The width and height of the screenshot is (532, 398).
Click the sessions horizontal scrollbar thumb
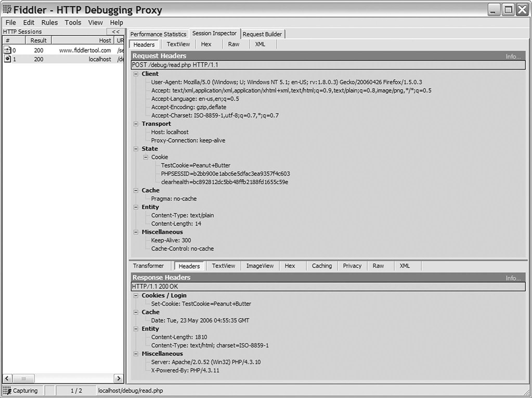(23, 378)
